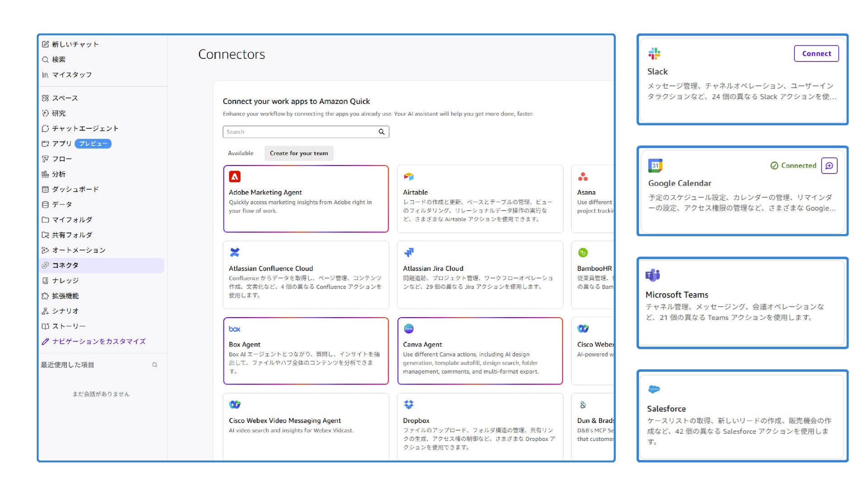Click the 'Slack' card title
Screen dimensions: 868x488
[657, 72]
